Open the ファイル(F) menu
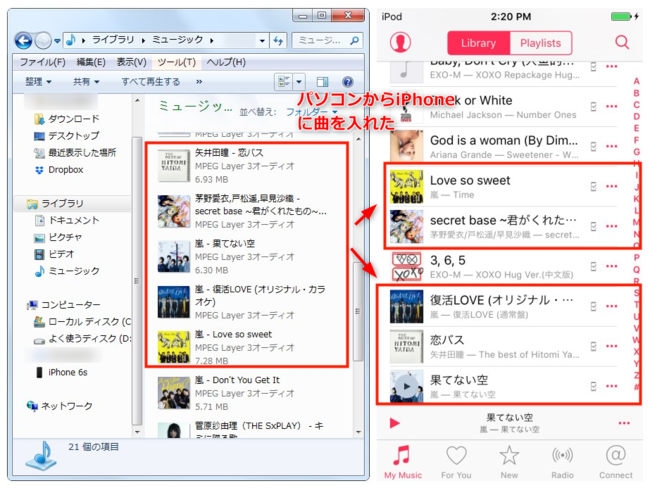The image size is (650, 488). [x=42, y=62]
